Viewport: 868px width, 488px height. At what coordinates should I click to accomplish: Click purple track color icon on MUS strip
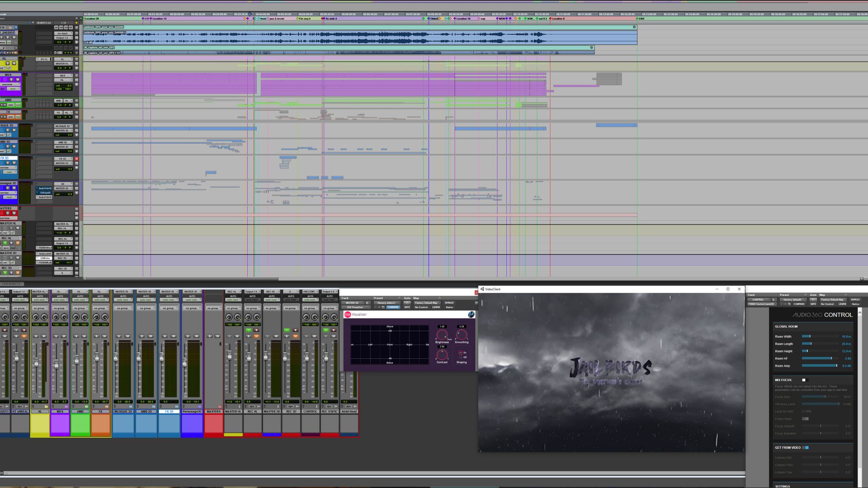click(x=66, y=407)
